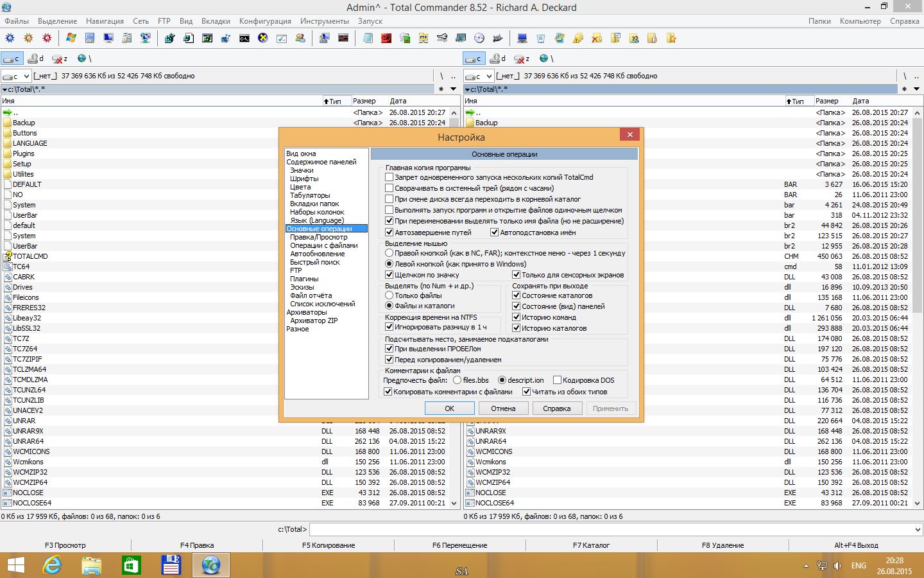This screenshot has height=578, width=924.
Task: Click the red gear toolbar icon
Action: click(47, 39)
